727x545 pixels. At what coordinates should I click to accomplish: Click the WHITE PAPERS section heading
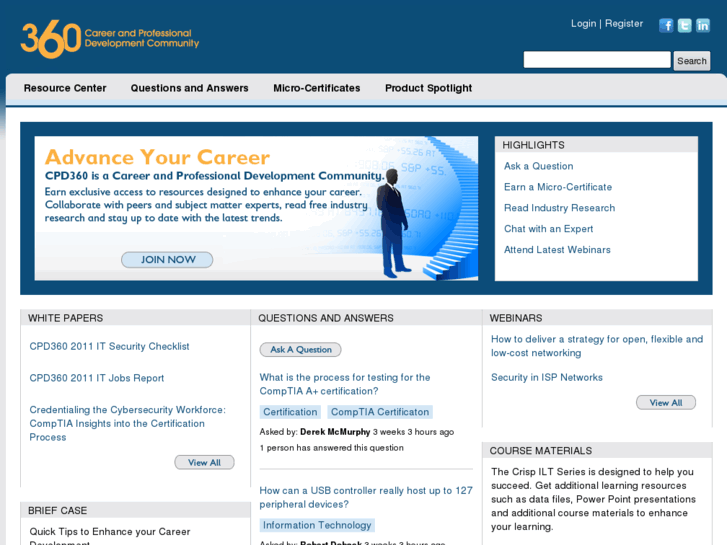(x=65, y=318)
